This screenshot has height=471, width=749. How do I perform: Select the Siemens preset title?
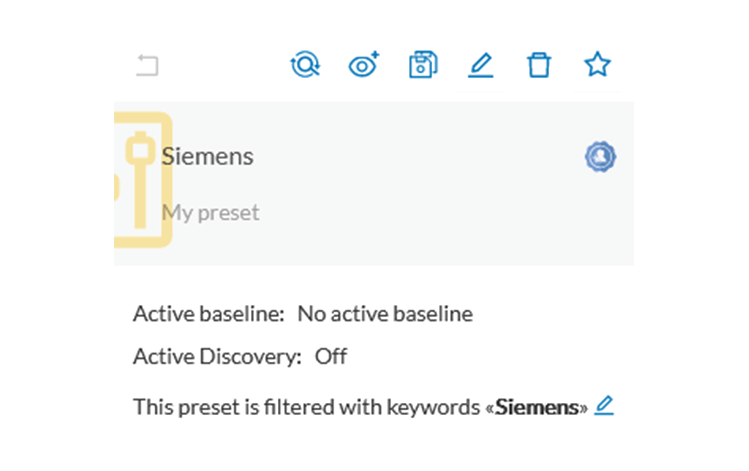(207, 156)
